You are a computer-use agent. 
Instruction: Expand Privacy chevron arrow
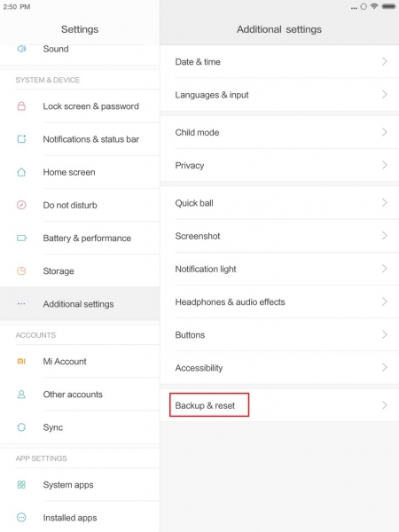(x=385, y=165)
